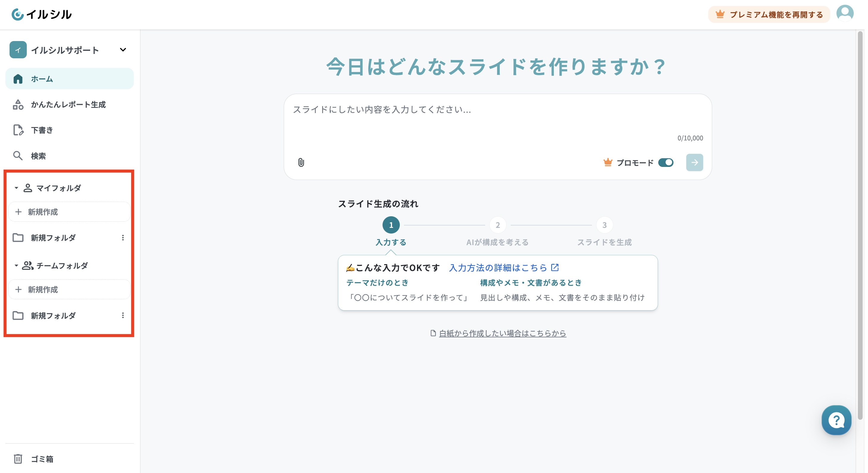Open 白紙から作成したい場合はこちらから link

(502, 333)
